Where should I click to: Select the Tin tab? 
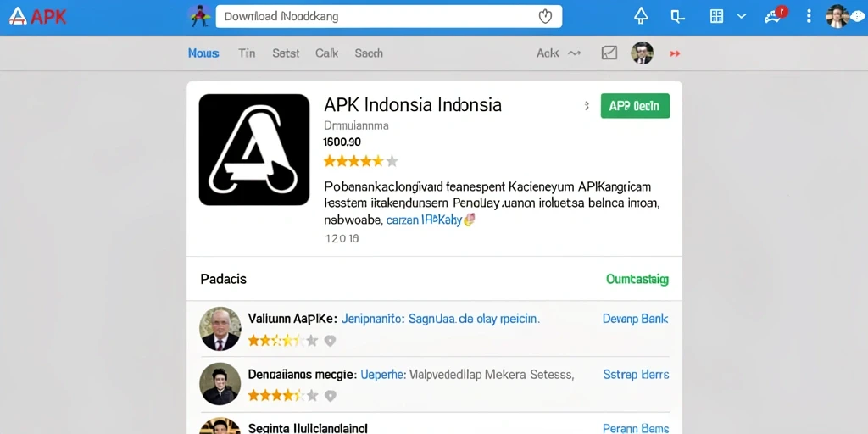[247, 53]
